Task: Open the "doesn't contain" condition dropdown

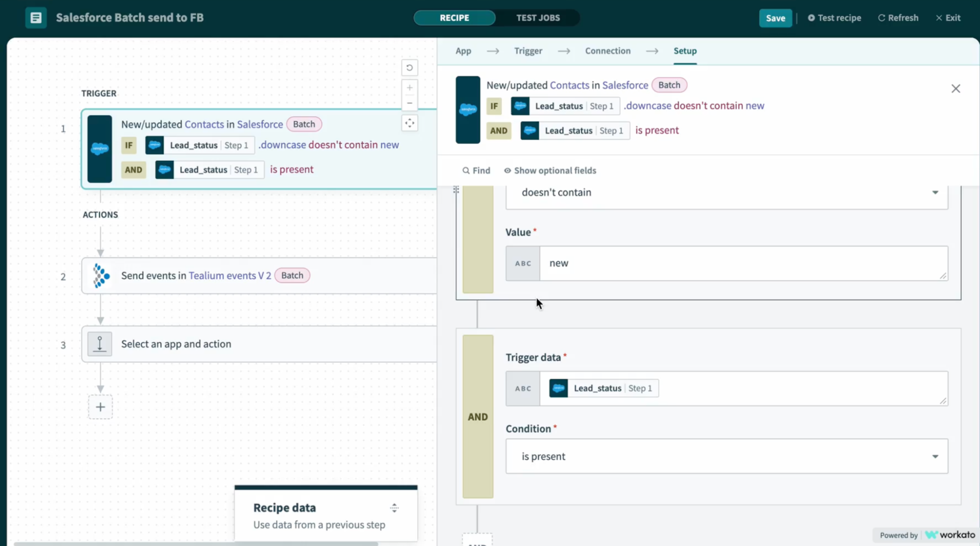Action: [x=727, y=193]
